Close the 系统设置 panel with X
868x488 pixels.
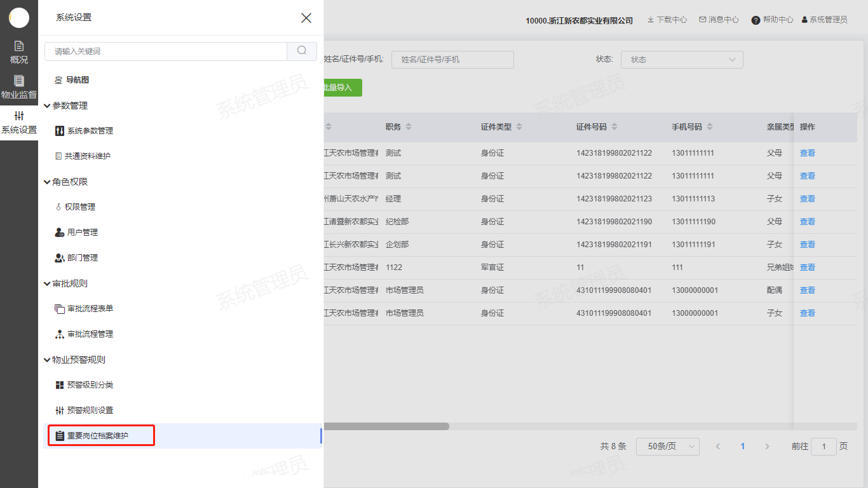(x=306, y=18)
